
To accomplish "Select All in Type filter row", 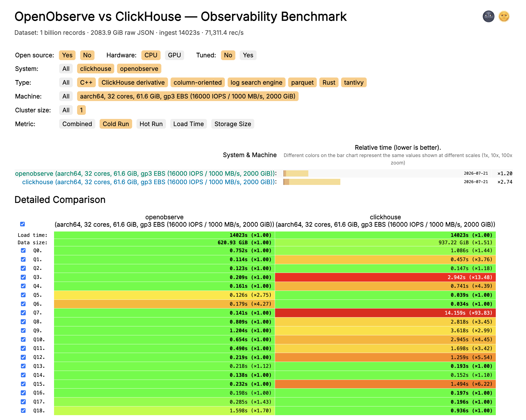I will coord(66,83).
